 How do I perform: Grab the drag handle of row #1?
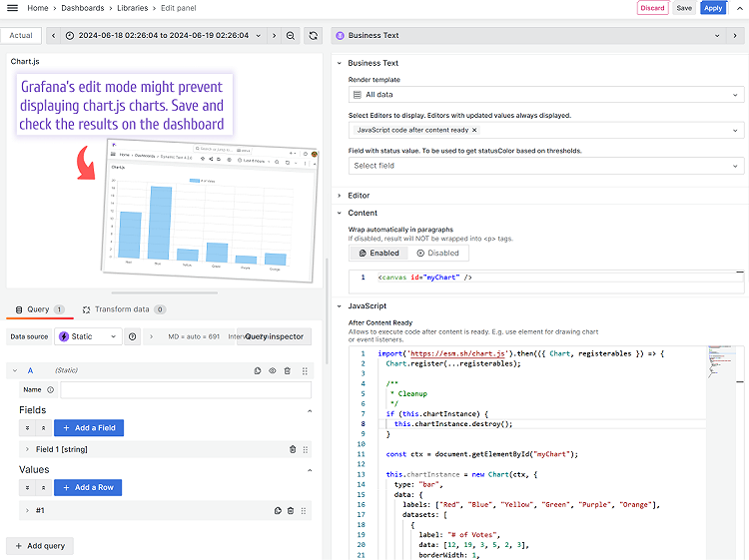(304, 510)
